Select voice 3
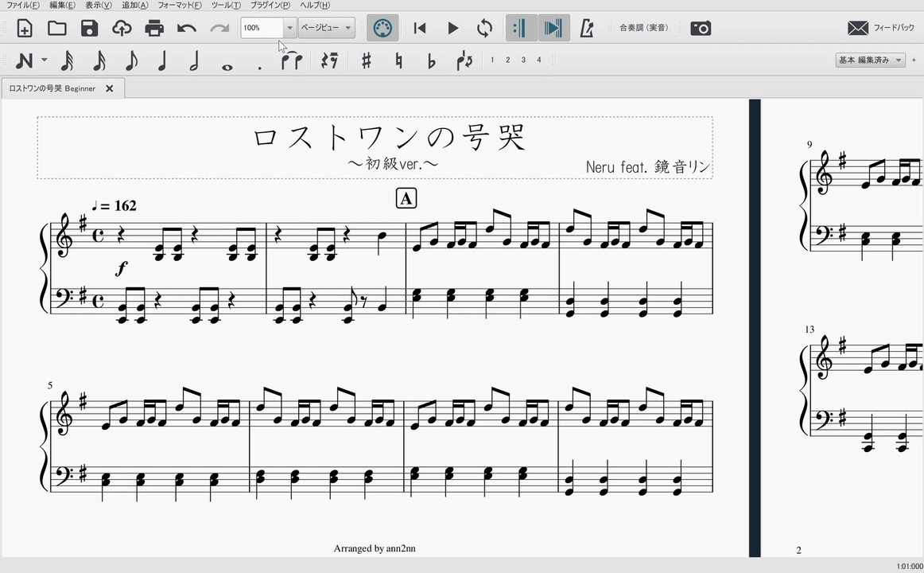Image resolution: width=924 pixels, height=573 pixels. coord(523,60)
